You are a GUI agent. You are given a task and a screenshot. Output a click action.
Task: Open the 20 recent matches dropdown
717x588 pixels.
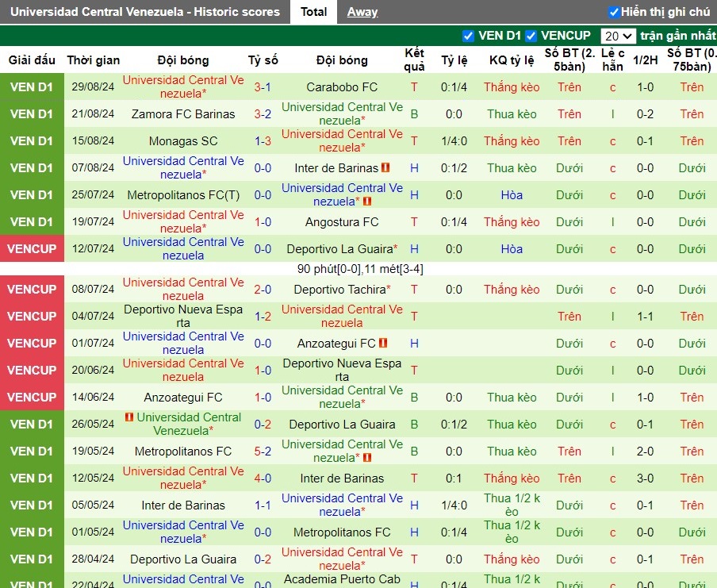(x=618, y=36)
